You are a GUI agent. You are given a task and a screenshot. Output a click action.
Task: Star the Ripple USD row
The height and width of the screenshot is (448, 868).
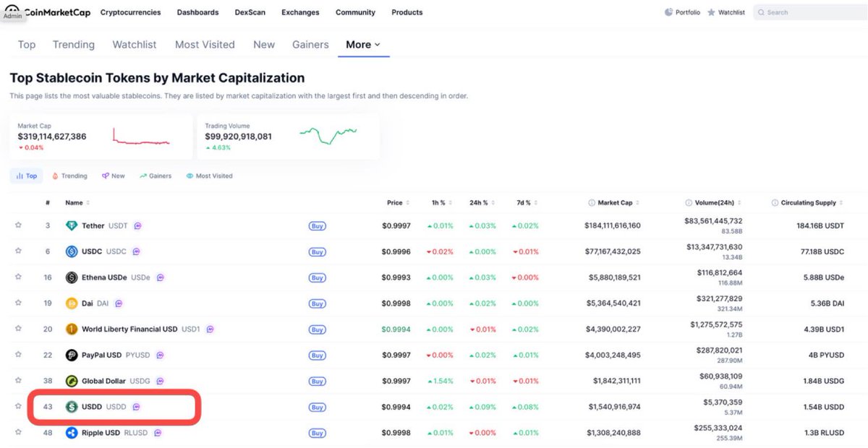[18, 432]
